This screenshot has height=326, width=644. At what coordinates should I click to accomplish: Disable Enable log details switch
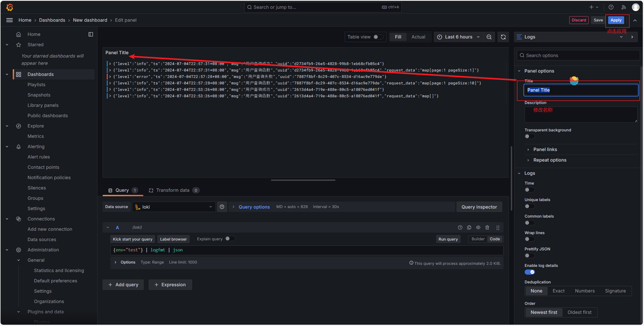tap(530, 272)
